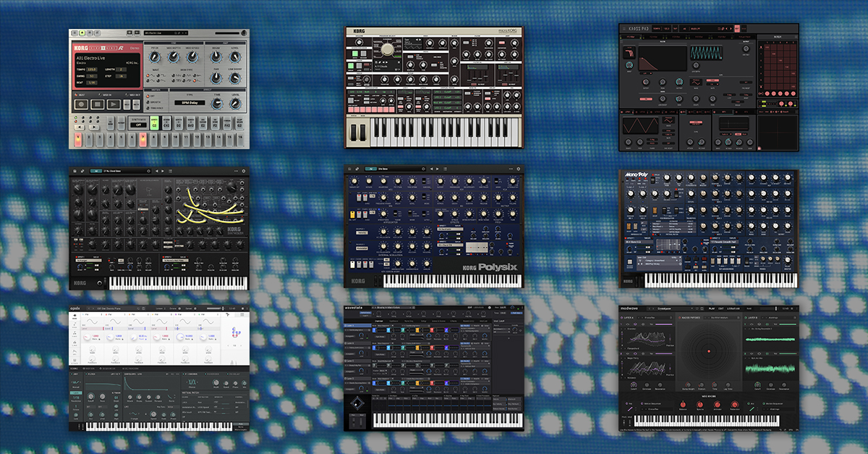Open the All category dropdown in Polysix
868x454 pixels.
point(371,169)
